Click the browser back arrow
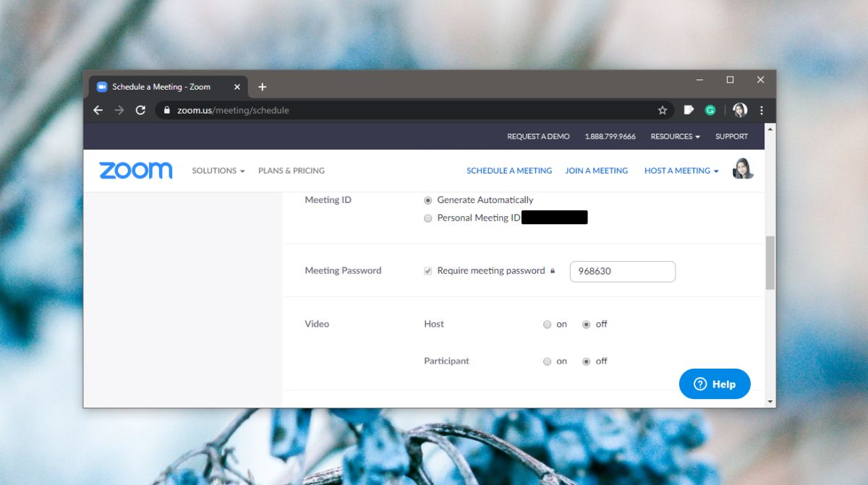 (x=98, y=111)
